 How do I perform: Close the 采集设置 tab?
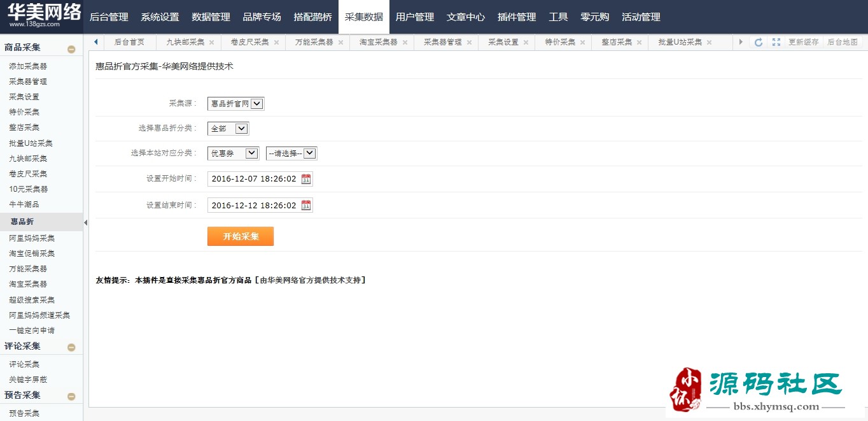[x=526, y=43]
